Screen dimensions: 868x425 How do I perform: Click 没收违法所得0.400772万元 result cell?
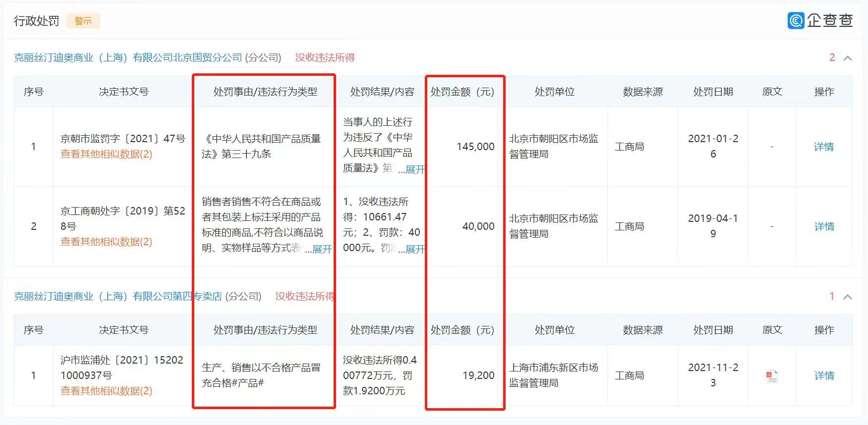coord(380,375)
